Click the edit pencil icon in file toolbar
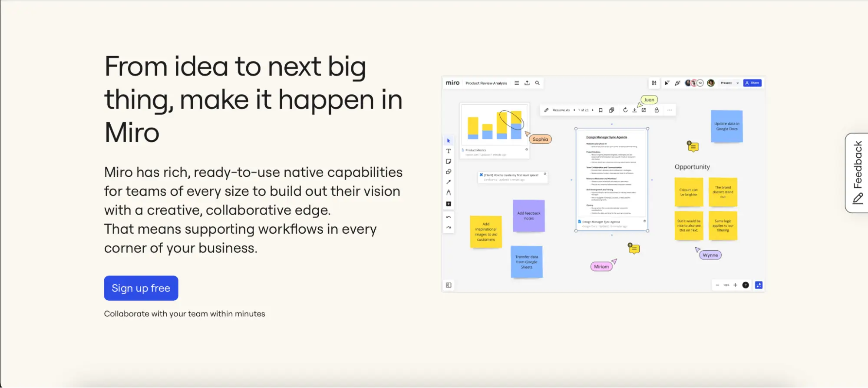 point(546,110)
